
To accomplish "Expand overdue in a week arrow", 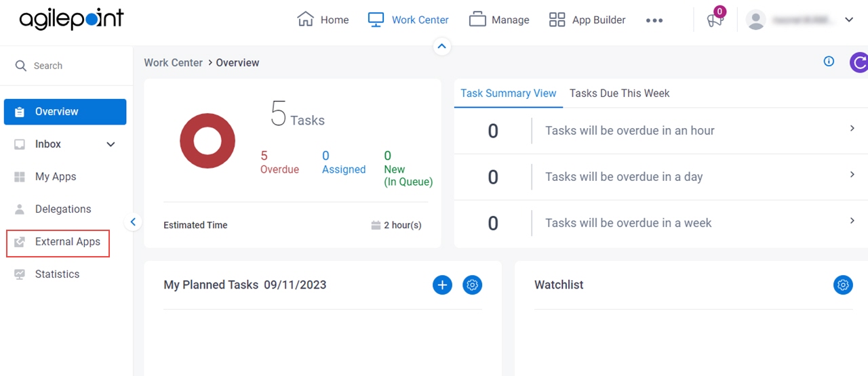I will click(852, 220).
